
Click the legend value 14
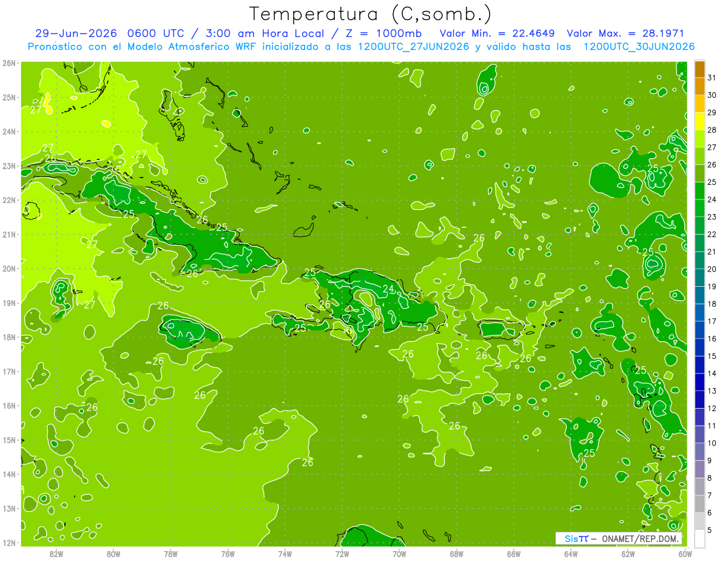click(x=712, y=373)
